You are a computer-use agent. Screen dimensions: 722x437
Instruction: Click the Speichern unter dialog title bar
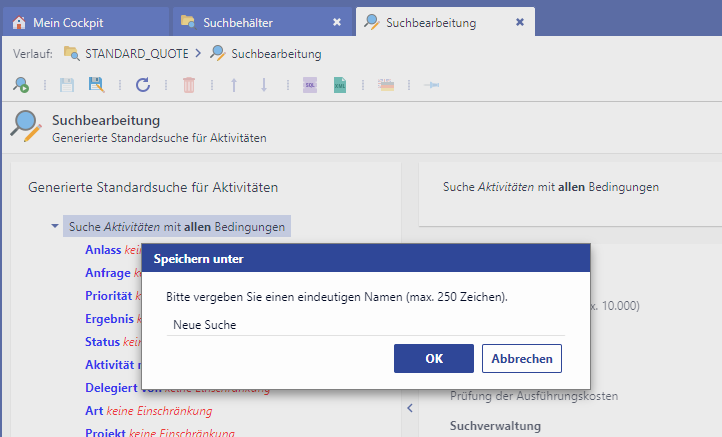tap(366, 258)
